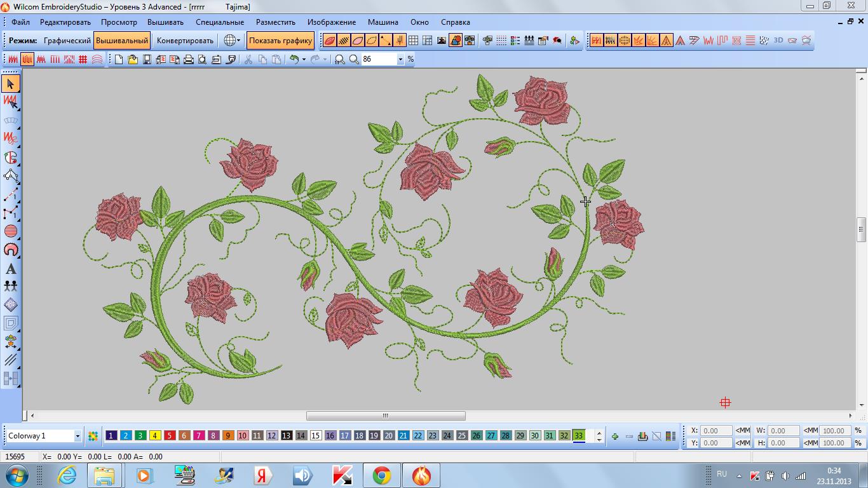The width and height of the screenshot is (868, 488).
Task: Switch to Графический mode
Action: [67, 41]
